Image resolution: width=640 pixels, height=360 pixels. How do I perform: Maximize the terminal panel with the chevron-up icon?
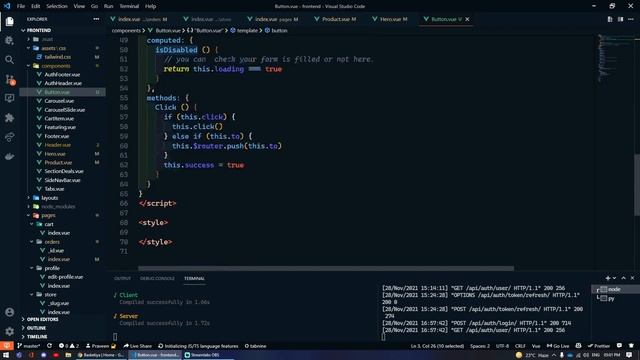click(623, 278)
